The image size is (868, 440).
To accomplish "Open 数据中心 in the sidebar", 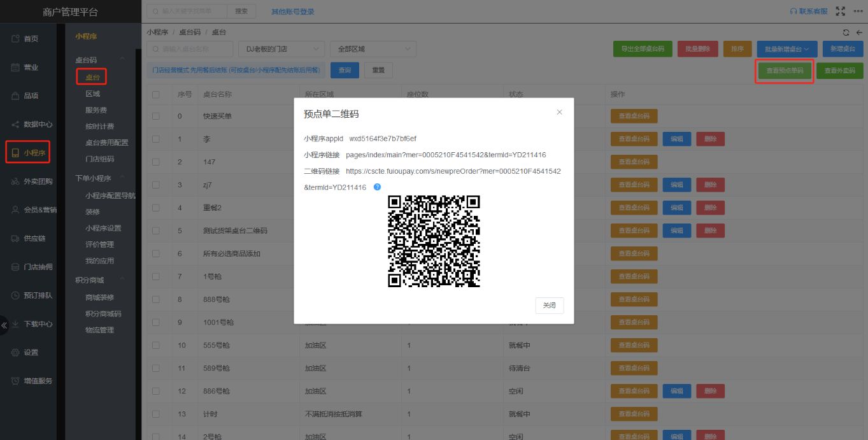I will click(x=32, y=124).
